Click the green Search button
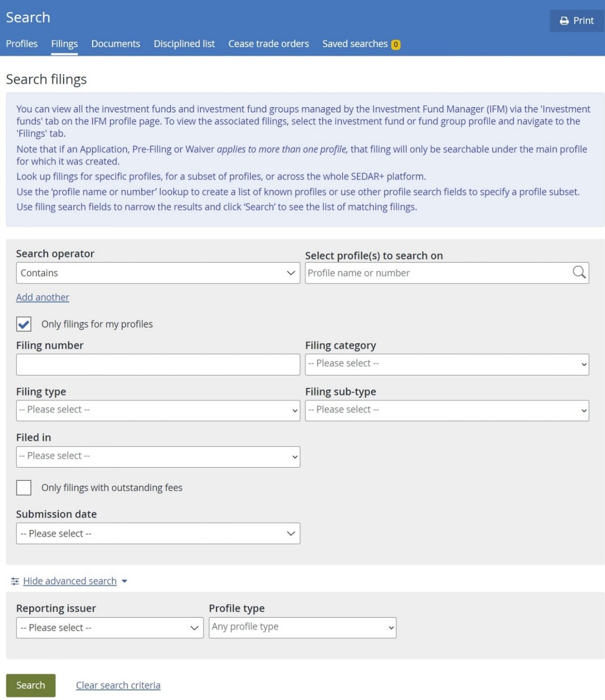This screenshot has width=605, height=700. (x=31, y=685)
